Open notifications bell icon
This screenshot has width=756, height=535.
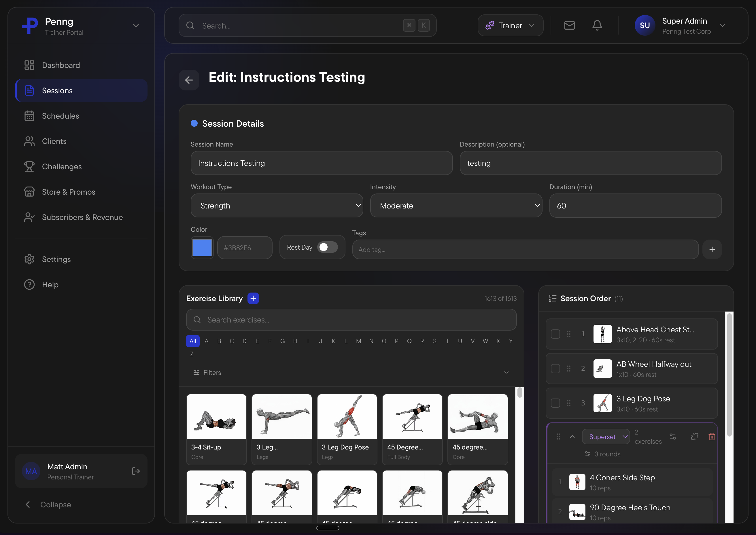coord(597,25)
